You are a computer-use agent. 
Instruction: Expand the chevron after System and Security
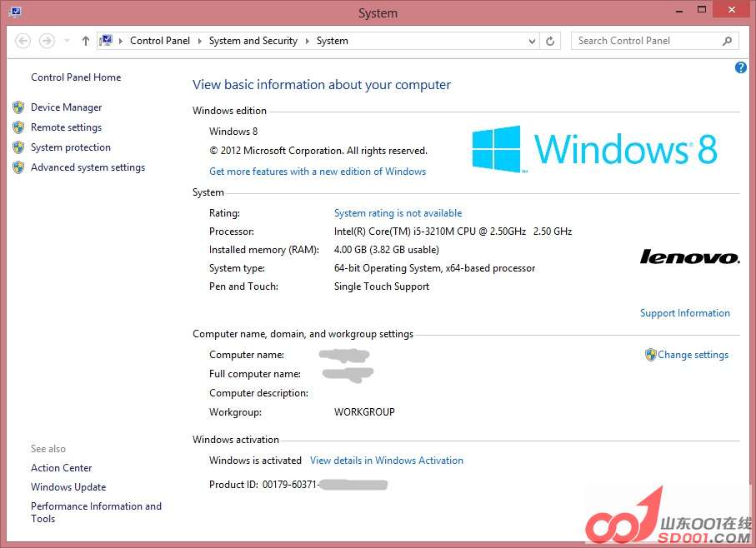307,41
